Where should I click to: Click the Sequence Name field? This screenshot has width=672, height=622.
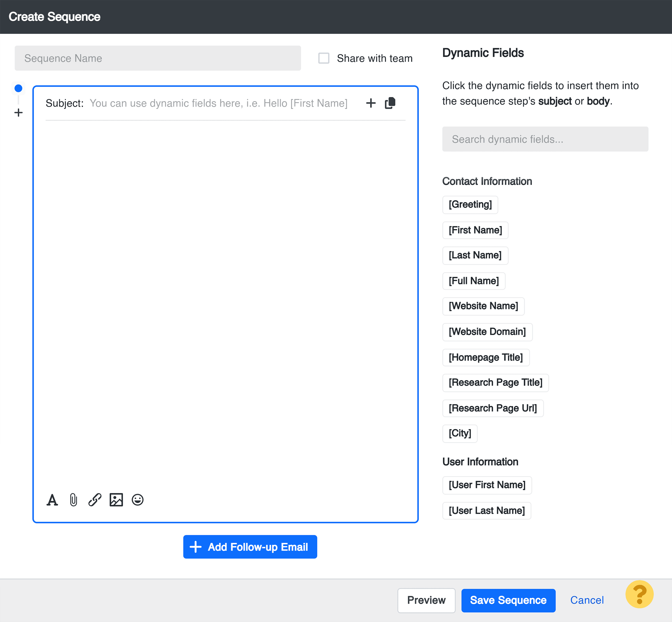point(158,58)
